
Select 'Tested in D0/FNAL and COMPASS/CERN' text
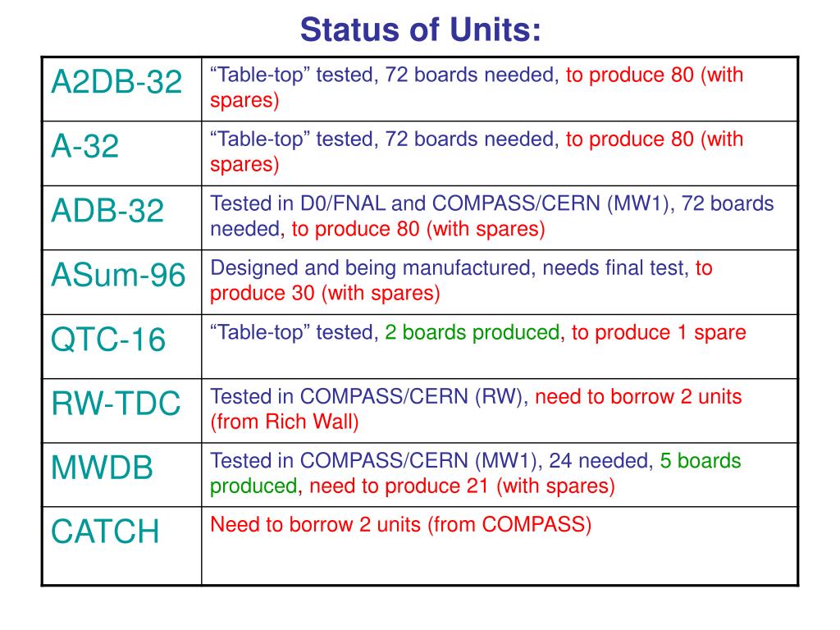(x=405, y=203)
